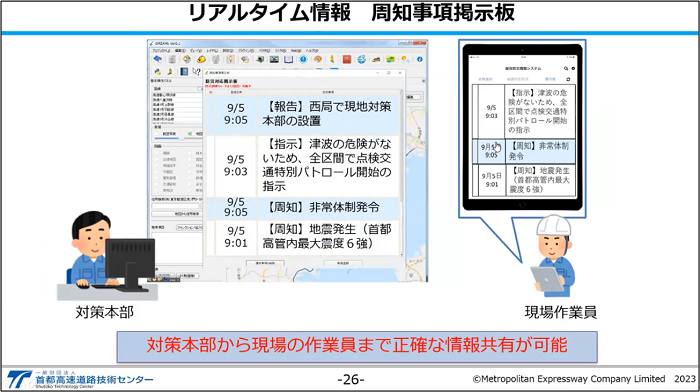700x392 pixels.
Task: Open the second menu in the DREAMs menu bar
Action: coord(180,51)
